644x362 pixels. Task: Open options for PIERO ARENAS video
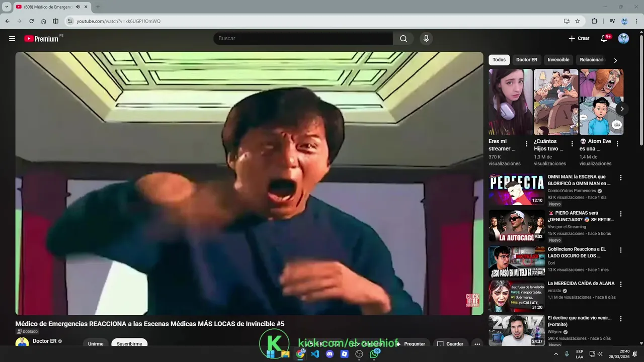[620, 214]
